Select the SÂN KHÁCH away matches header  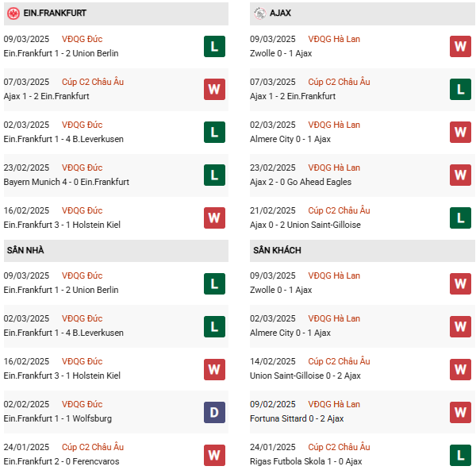[278, 250]
